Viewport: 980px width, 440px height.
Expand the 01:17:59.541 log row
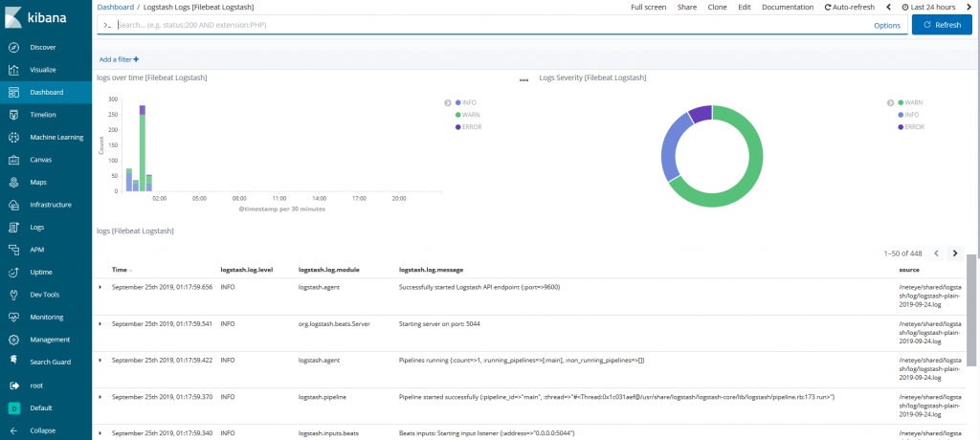pyautogui.click(x=100, y=323)
